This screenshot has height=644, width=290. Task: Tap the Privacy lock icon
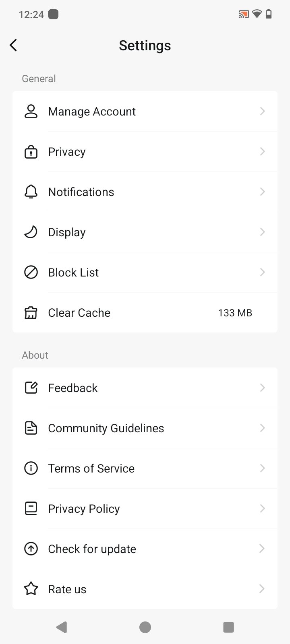tap(31, 152)
